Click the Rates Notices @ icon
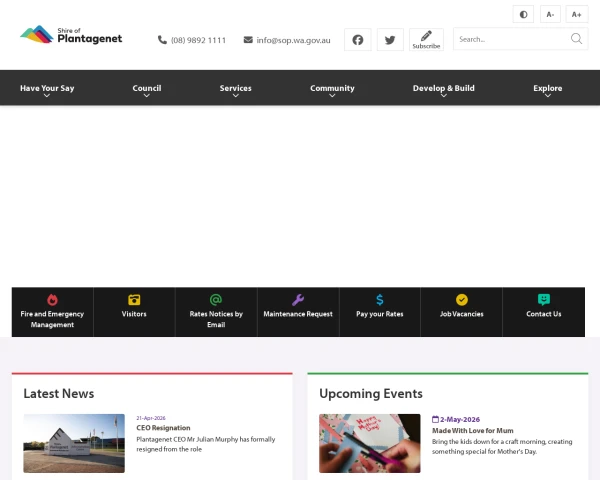 tap(216, 300)
